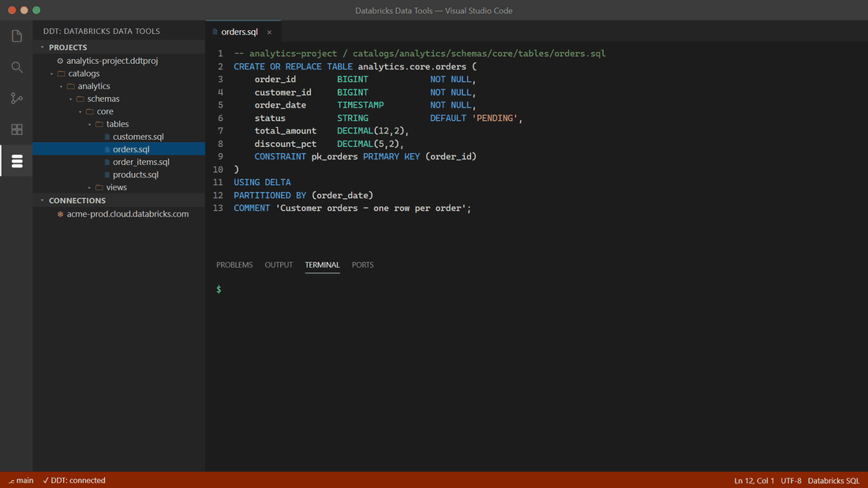Click the folder icon next to schemas
Screen dimensions: 868x488
pos(80,99)
